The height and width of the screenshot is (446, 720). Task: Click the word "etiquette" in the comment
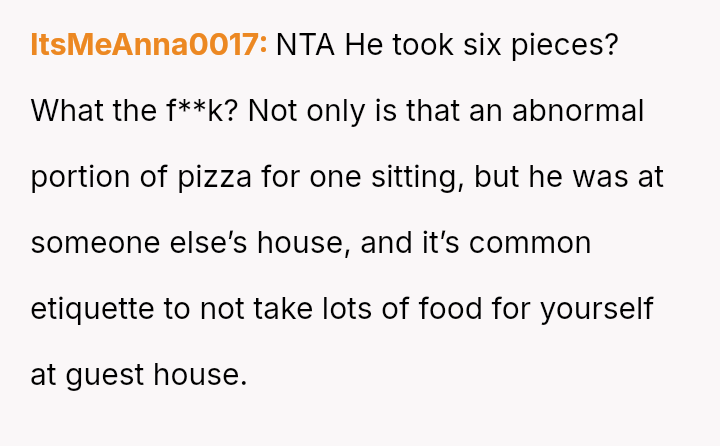pyautogui.click(x=91, y=309)
